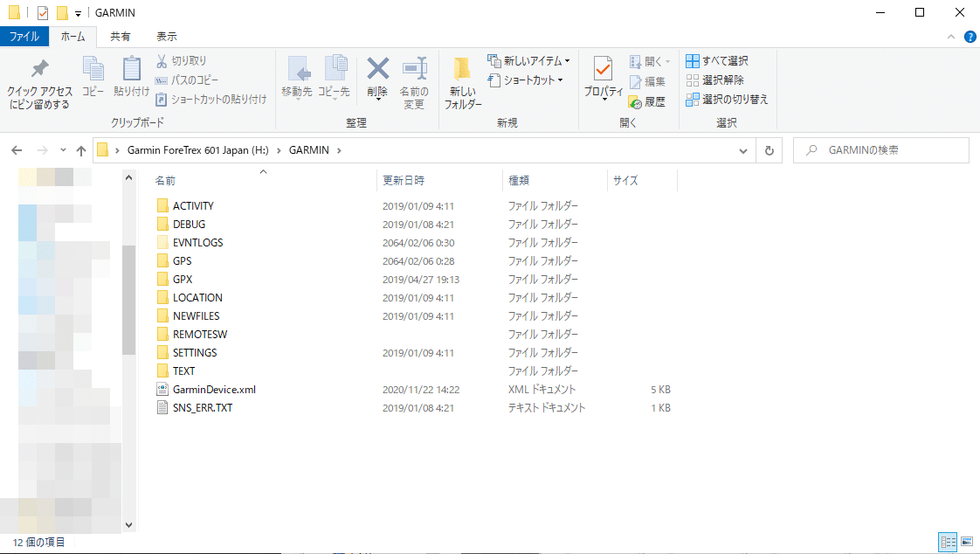Open the ファイル (File) tab
Viewport: 980px width, 554px height.
[24, 37]
